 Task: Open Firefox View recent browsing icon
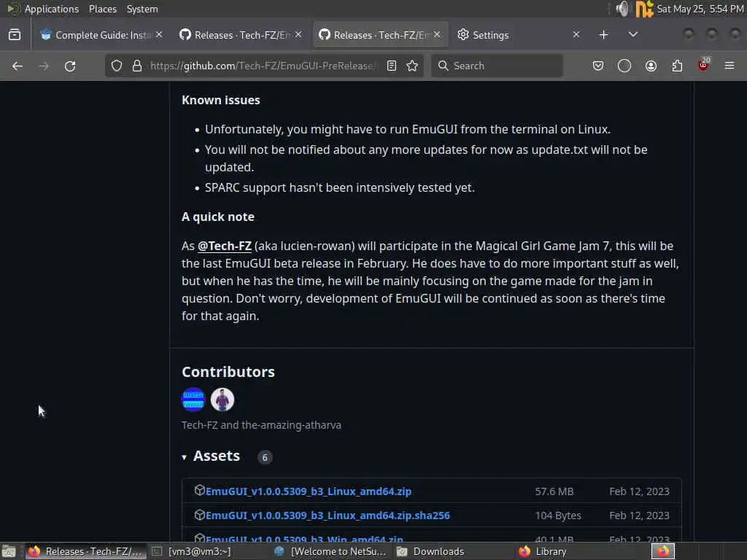pyautogui.click(x=15, y=35)
